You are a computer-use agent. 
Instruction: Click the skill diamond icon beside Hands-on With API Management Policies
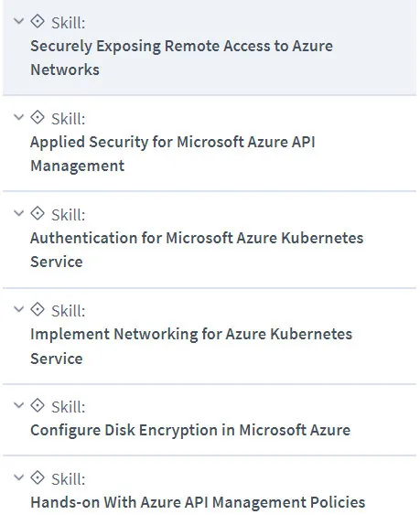[x=38, y=477]
